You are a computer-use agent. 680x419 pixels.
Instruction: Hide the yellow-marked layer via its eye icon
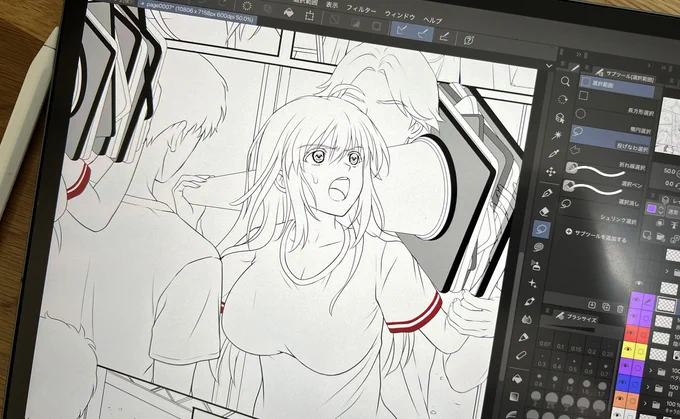point(628,350)
